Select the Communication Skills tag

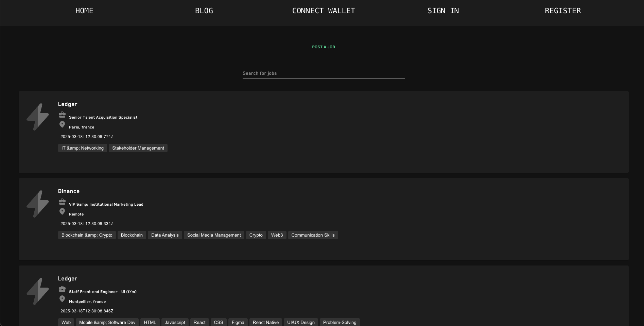click(x=313, y=235)
